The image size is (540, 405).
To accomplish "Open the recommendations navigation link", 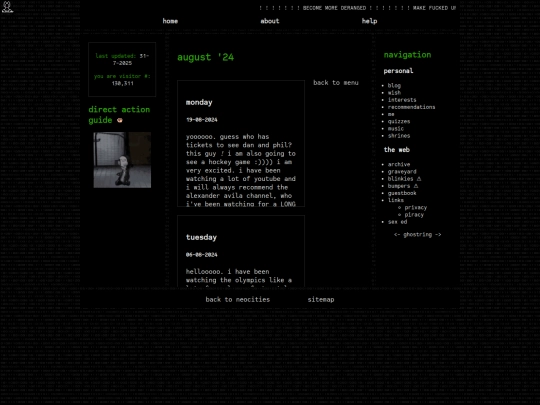I will coord(411,107).
